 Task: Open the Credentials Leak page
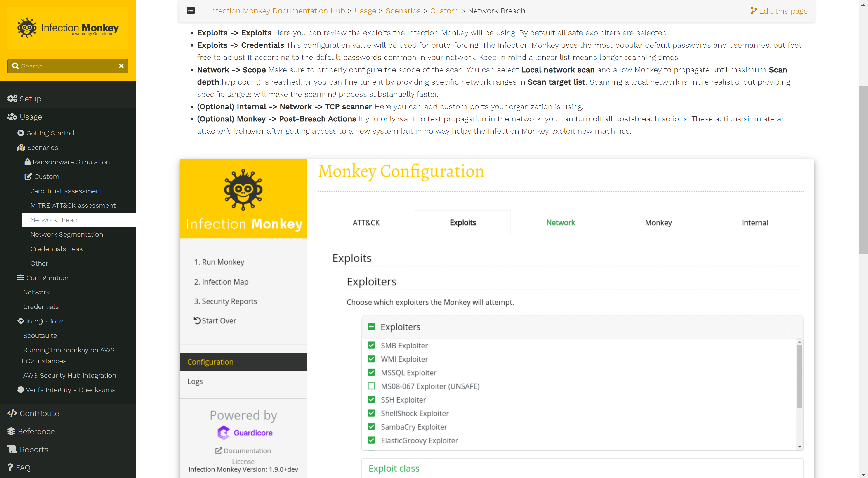point(57,249)
